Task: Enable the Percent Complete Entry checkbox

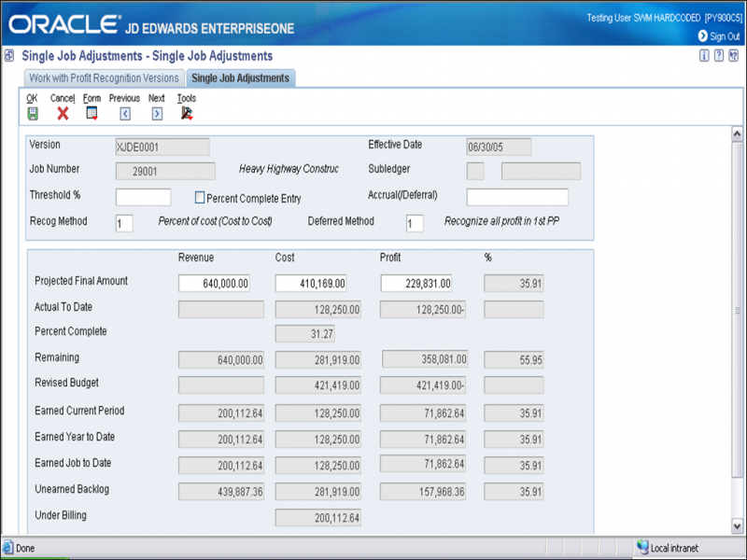Action: click(x=199, y=198)
